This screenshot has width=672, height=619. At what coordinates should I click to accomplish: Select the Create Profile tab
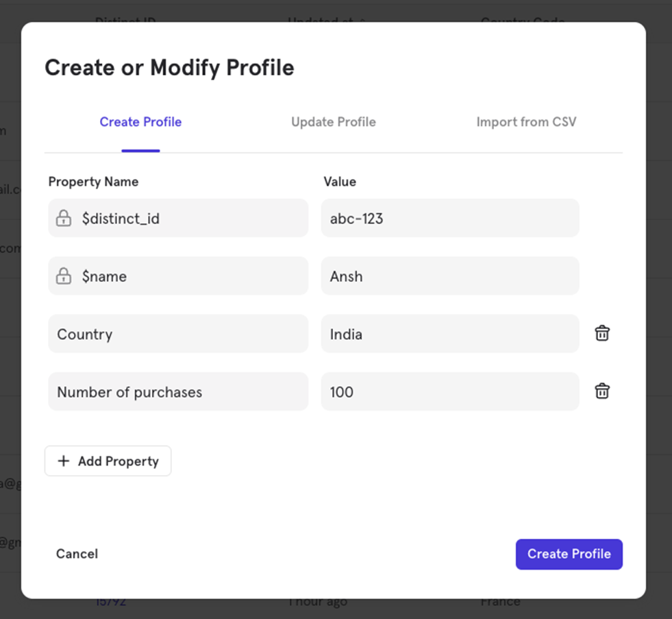click(140, 122)
